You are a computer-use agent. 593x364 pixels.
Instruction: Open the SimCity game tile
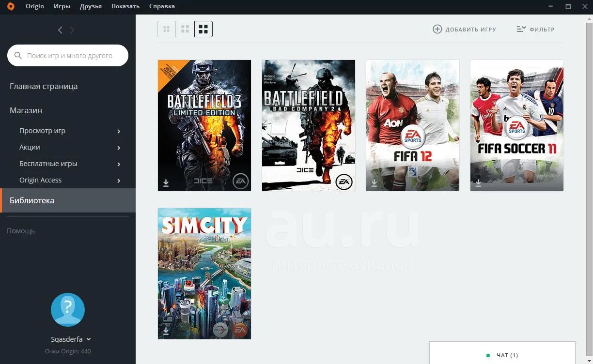(204, 273)
